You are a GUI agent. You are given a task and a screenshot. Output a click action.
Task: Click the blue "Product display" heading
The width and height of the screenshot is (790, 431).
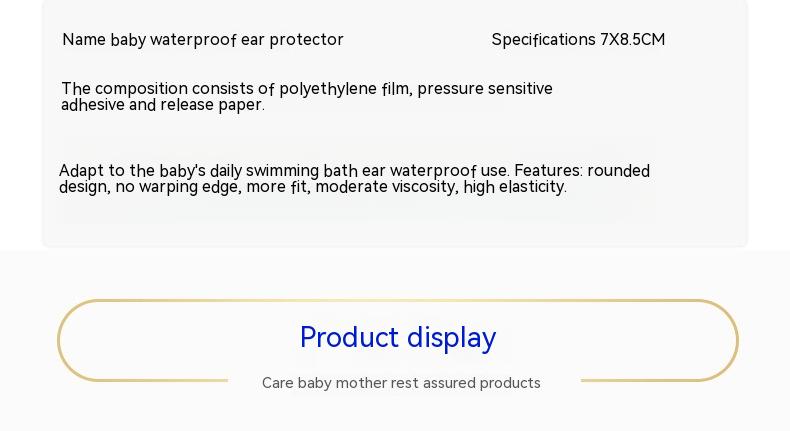point(398,338)
